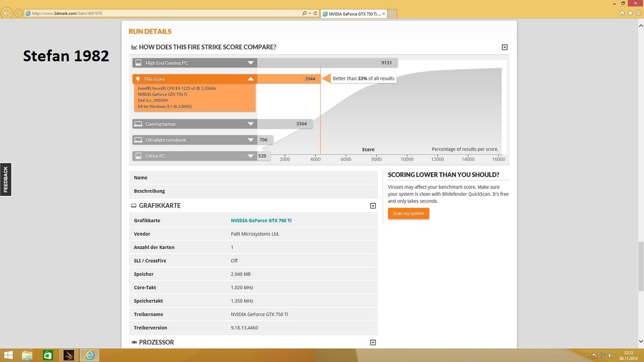Click the chart icon beside the compare heading

(x=134, y=47)
